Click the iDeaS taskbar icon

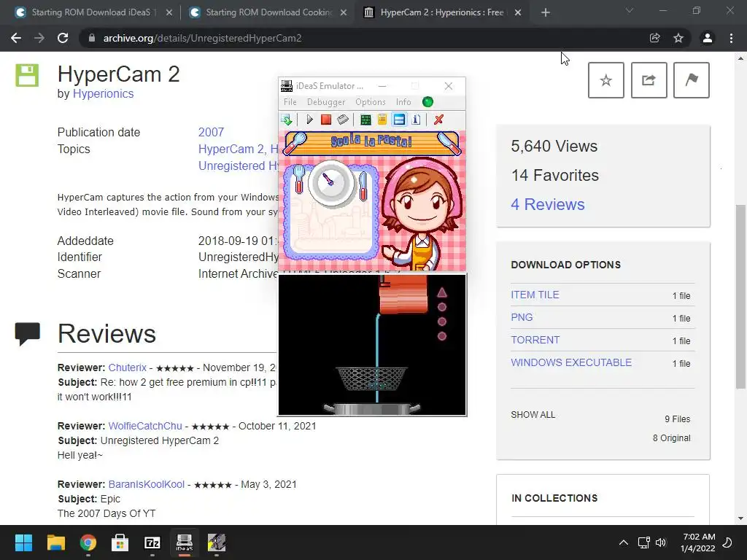185,542
